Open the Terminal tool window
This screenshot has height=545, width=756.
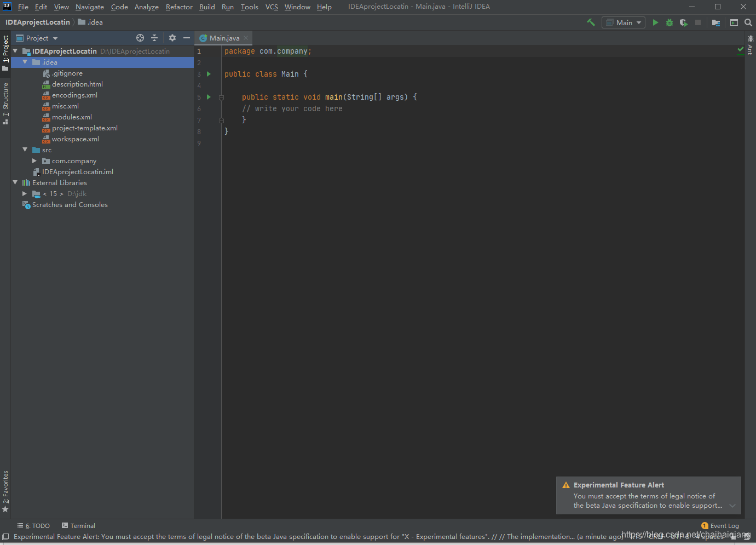point(79,526)
